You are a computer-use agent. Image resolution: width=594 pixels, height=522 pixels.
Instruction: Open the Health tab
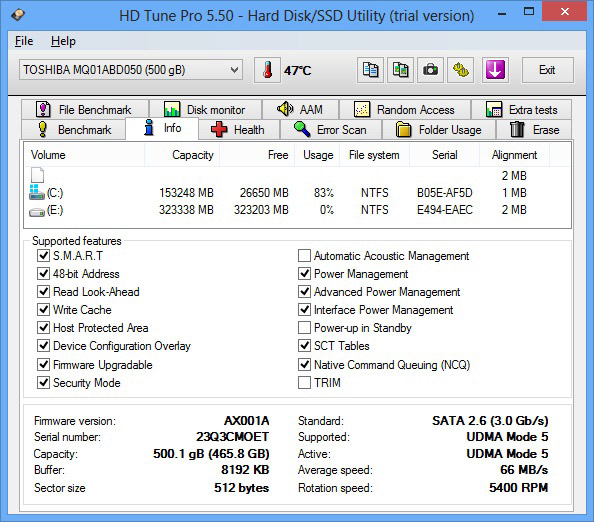(239, 130)
